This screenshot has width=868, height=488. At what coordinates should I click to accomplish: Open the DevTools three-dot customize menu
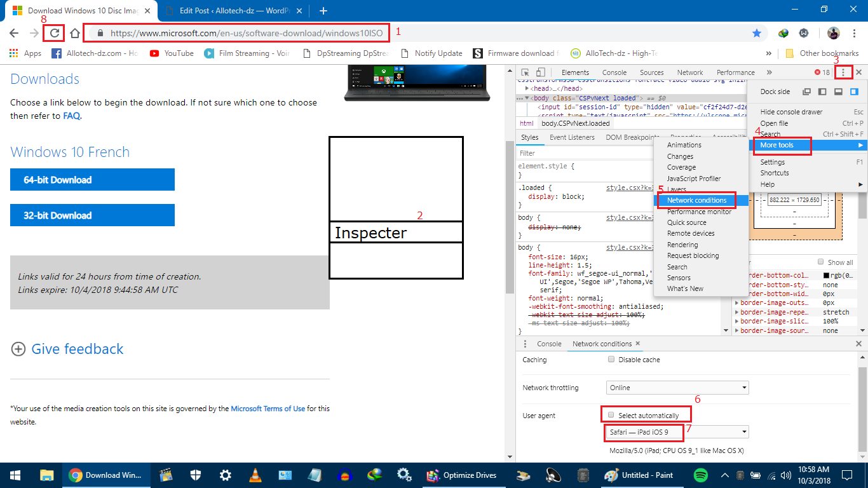843,72
